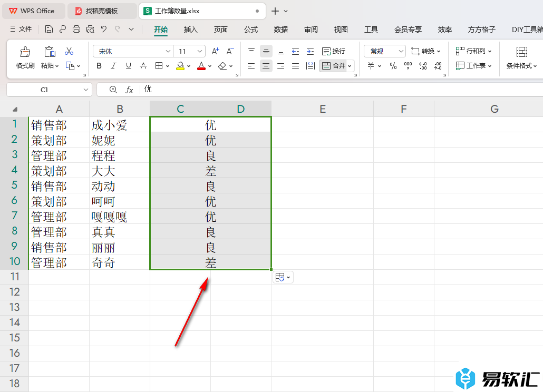Click the Print Preview icon
Screen dimensions: 543x392
coord(90,30)
